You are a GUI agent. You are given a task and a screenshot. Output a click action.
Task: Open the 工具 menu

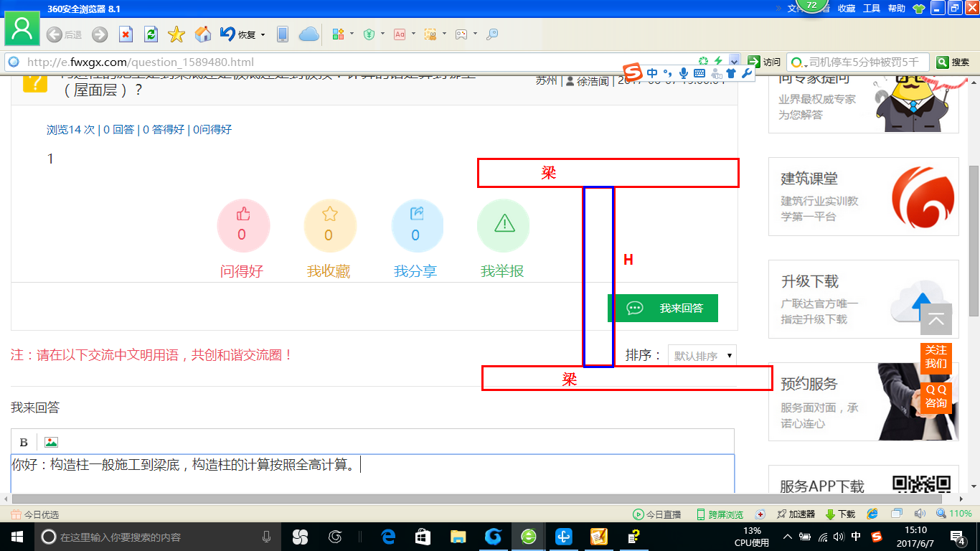pyautogui.click(x=871, y=9)
